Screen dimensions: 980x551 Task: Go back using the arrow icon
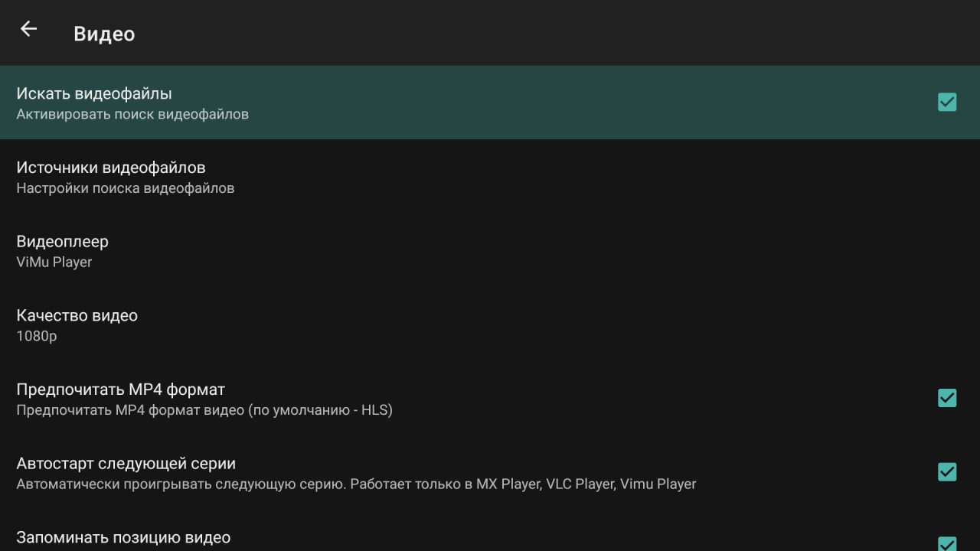(x=28, y=29)
